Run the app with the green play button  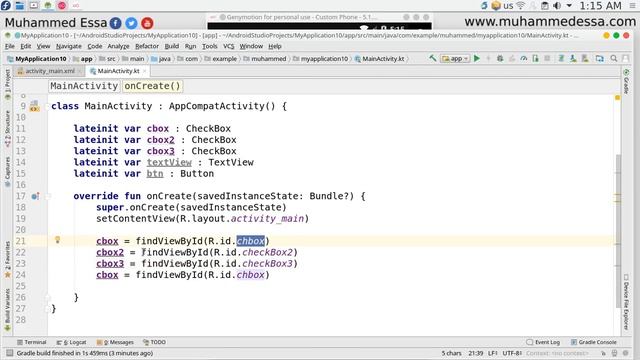(477, 58)
